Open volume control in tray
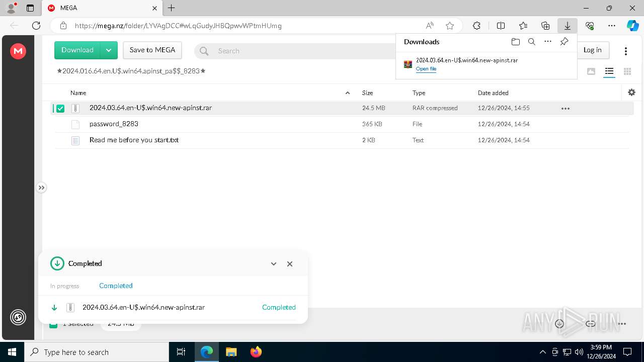This screenshot has width=644, height=362. pos(579,352)
